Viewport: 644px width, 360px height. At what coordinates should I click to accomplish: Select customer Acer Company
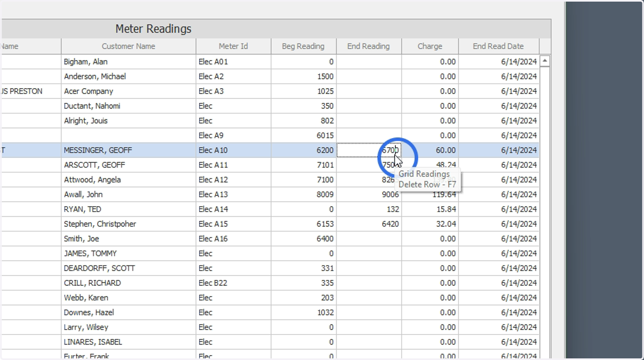click(x=89, y=91)
